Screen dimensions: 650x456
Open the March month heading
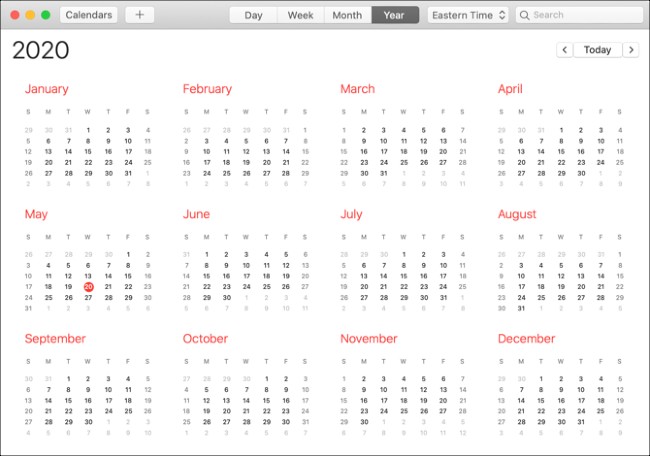(357, 89)
